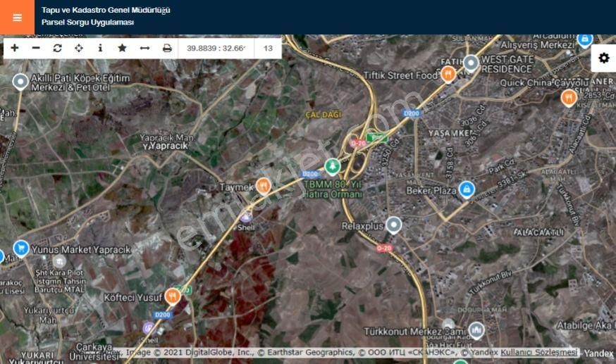This screenshot has height=364, width=616.
Task: Select the Köfteci Yusuf restaurant marker
Action: coord(173,296)
